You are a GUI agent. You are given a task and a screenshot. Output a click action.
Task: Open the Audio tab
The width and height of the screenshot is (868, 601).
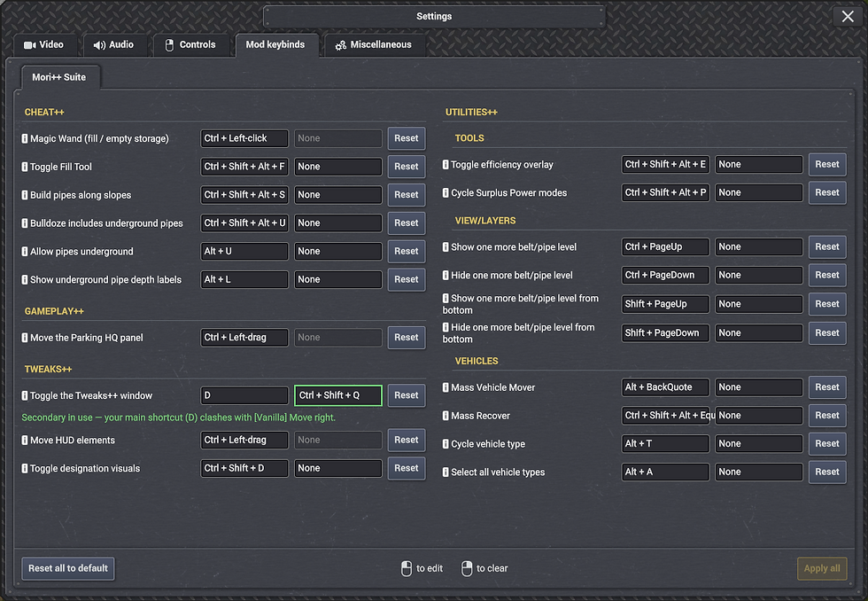(113, 45)
